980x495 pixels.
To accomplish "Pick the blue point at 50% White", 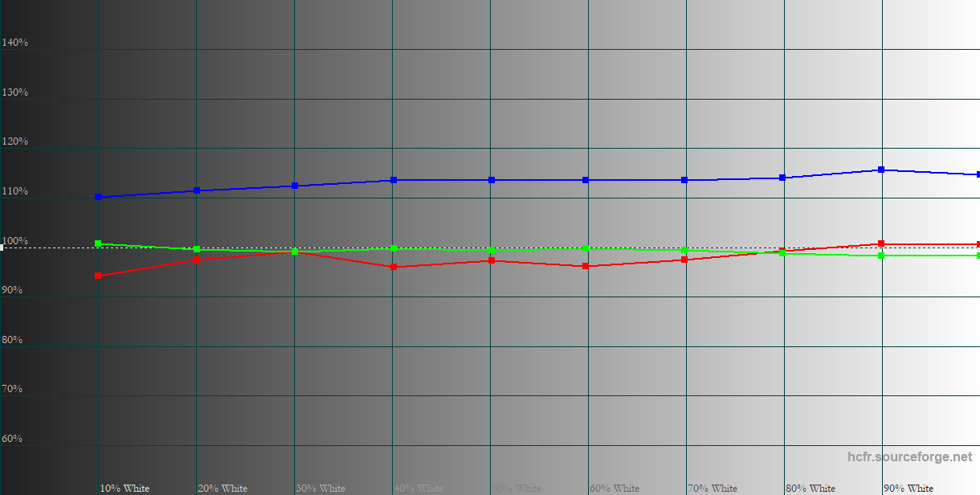I will 492,180.
